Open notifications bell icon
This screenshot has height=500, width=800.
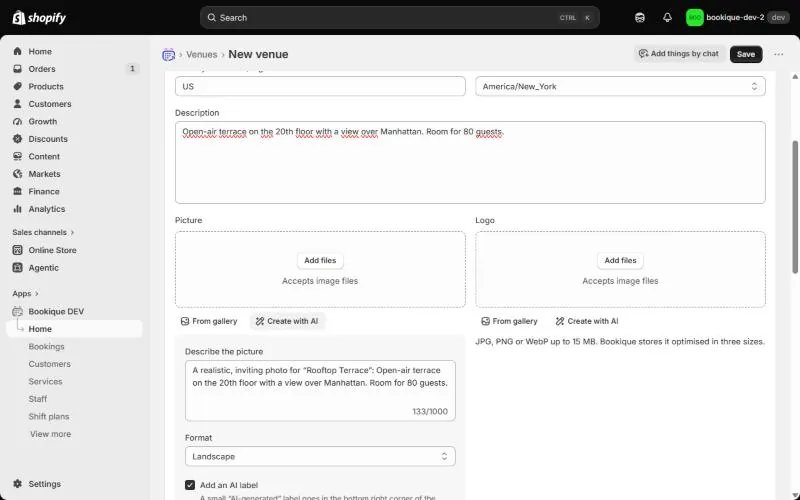click(667, 18)
